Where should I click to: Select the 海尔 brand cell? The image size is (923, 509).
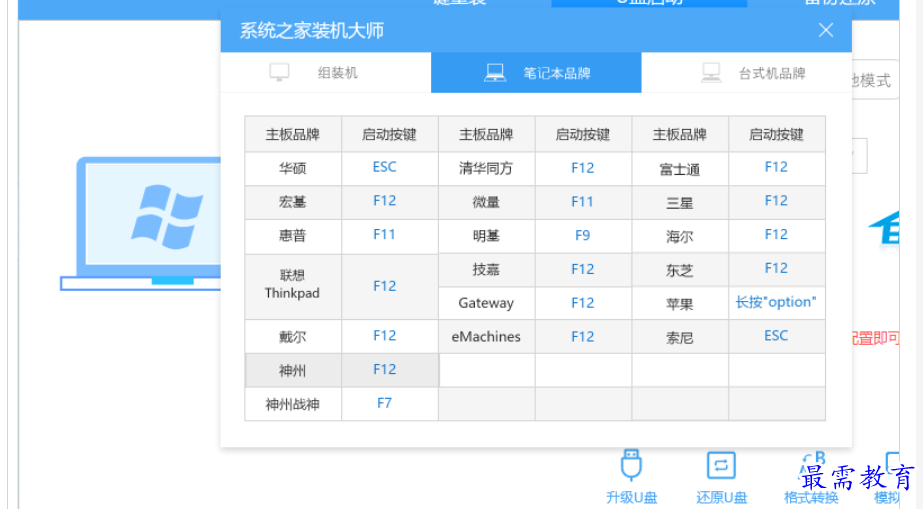679,237
